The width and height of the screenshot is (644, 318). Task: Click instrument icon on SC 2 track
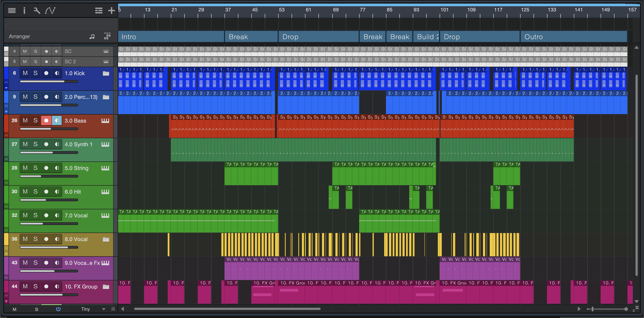106,61
